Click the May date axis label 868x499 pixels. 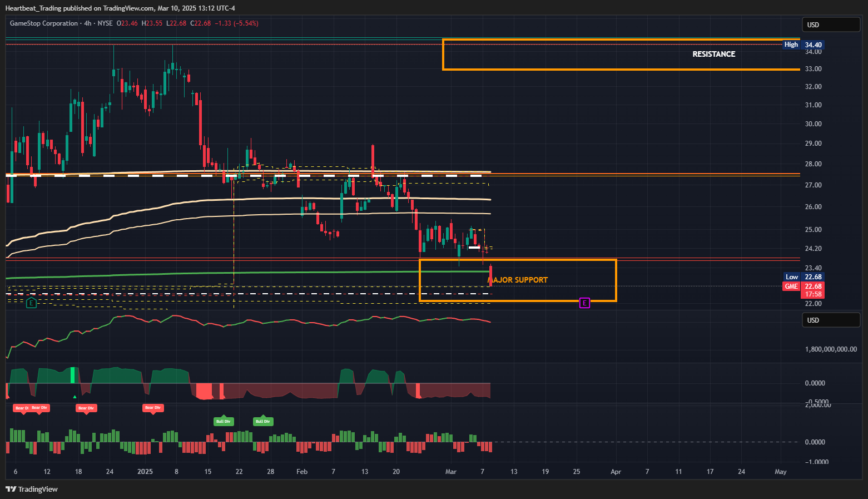[781, 472]
